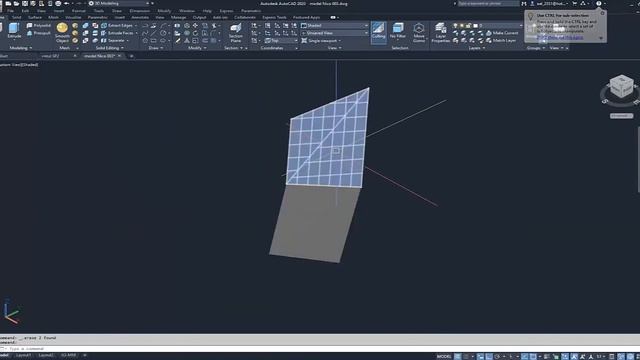Click the Layout1 tab at bottom
The image size is (640, 360).
pyautogui.click(x=23, y=356)
